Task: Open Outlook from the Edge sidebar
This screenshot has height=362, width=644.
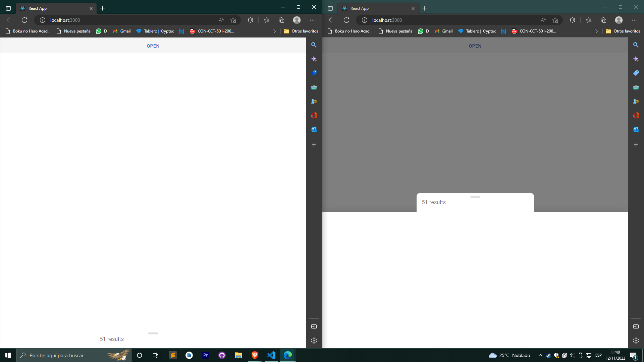Action: click(314, 129)
